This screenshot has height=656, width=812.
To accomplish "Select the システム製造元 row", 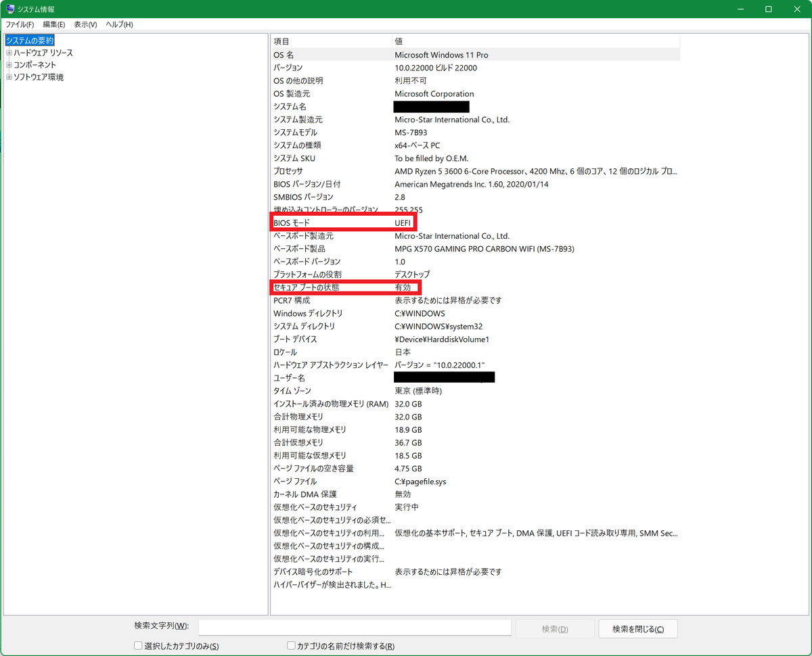I will tap(475, 120).
